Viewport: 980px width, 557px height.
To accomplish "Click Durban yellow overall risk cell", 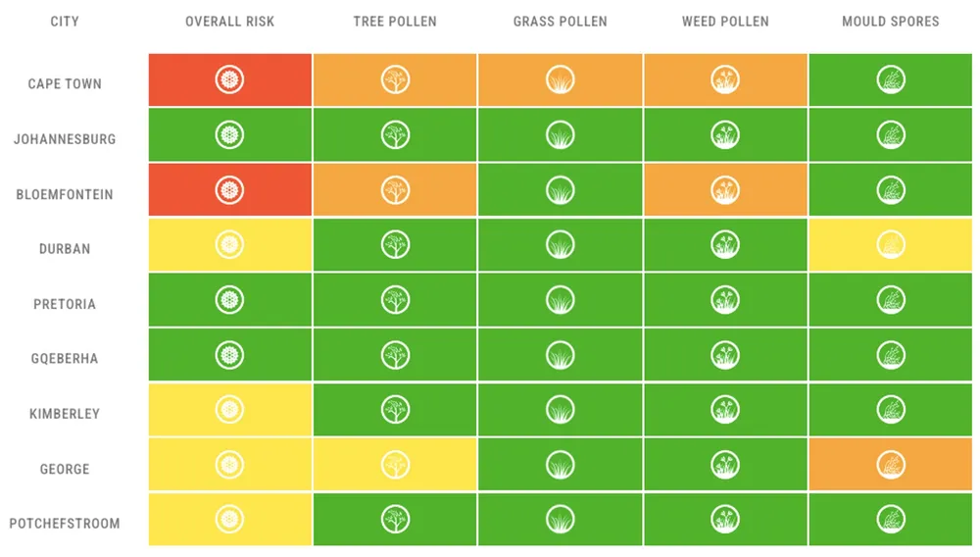I will pos(230,244).
